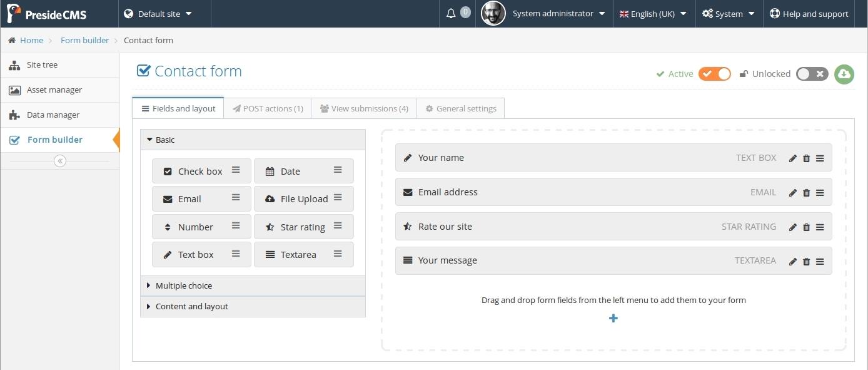This screenshot has width=868, height=370.
Task: Click the blue plus icon to add a field
Action: (x=613, y=318)
